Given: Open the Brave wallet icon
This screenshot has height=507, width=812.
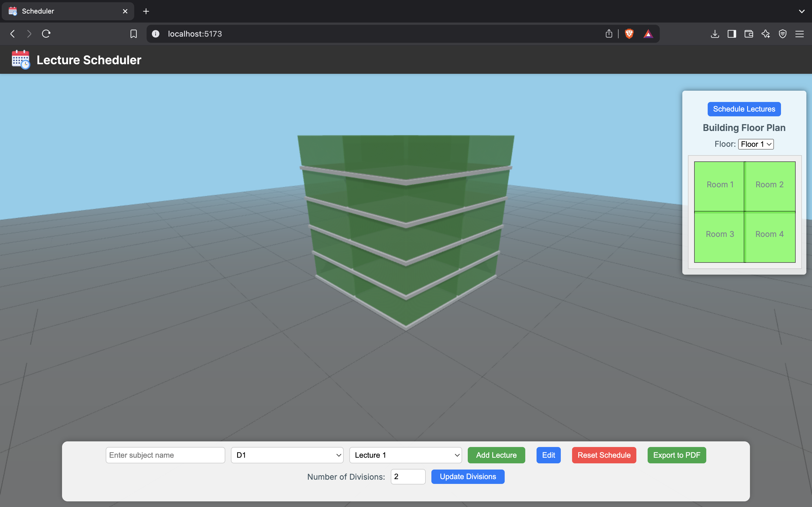Looking at the screenshot, I should pos(749,34).
